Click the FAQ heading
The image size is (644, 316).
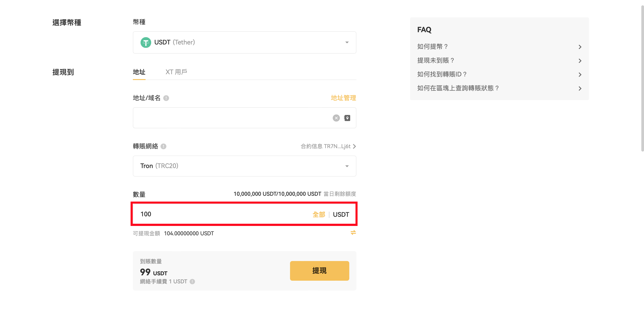(x=424, y=30)
